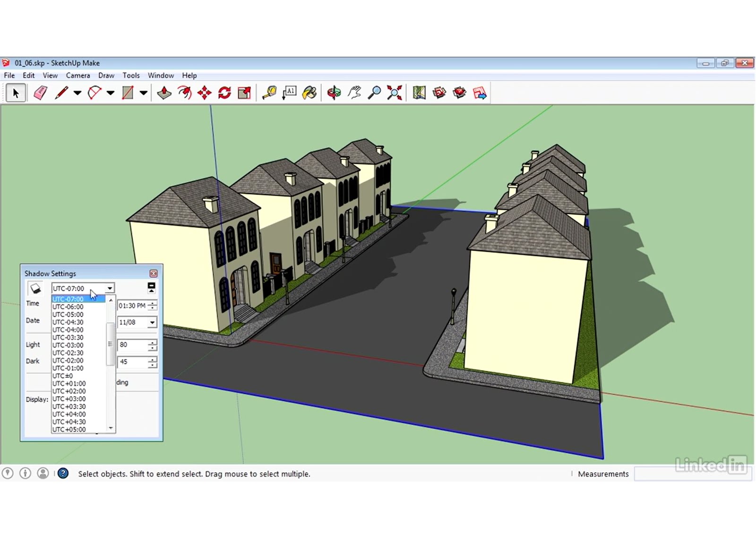The image size is (756, 534).
Task: Expand the shape tool dropdown arrow
Action: 143,93
